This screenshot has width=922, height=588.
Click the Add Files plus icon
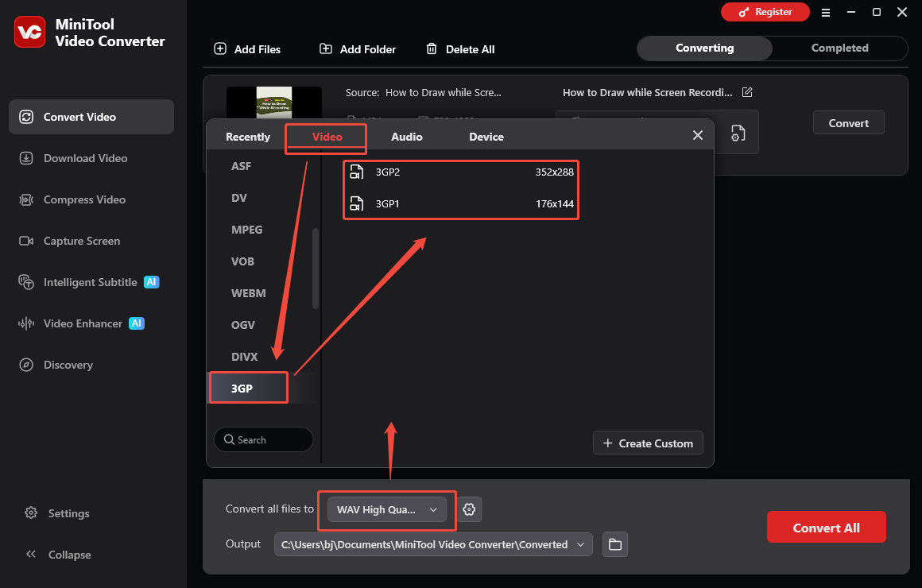pos(220,48)
